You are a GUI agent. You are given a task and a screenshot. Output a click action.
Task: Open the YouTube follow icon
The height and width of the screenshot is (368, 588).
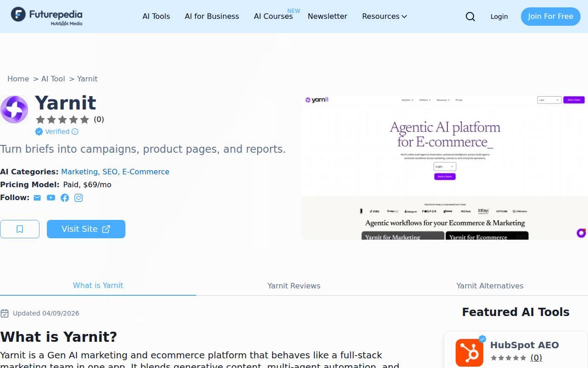pyautogui.click(x=51, y=198)
